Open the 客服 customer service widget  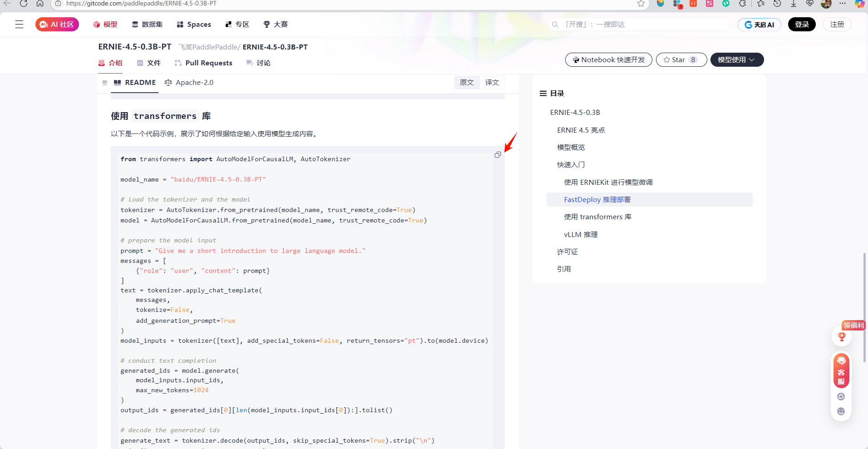[841, 371]
